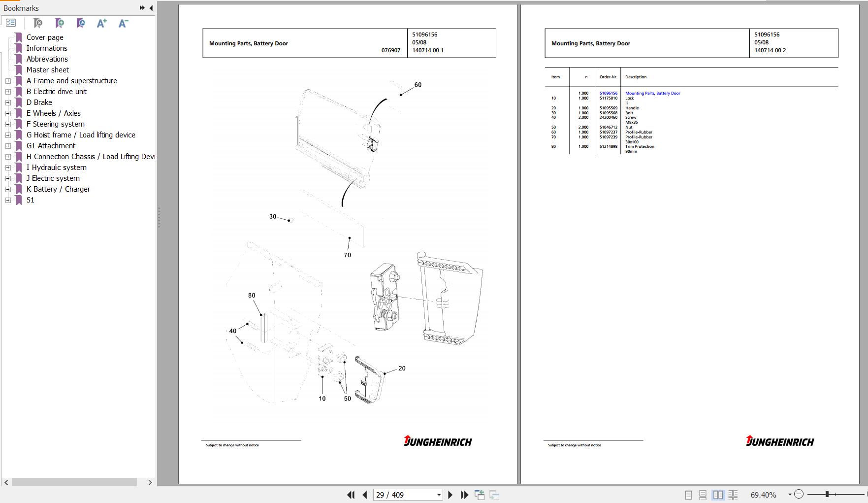Open the Cover page bookmark
868x503 pixels.
pos(45,37)
